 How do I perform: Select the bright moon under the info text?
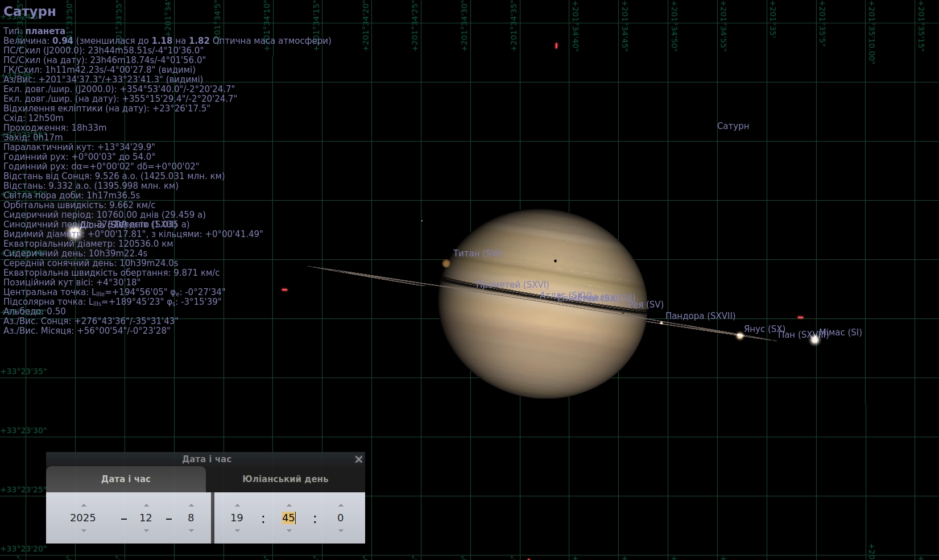(x=73, y=233)
